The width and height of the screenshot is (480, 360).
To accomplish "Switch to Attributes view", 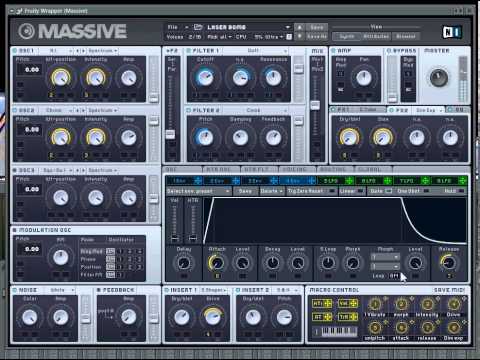I will (x=376, y=36).
